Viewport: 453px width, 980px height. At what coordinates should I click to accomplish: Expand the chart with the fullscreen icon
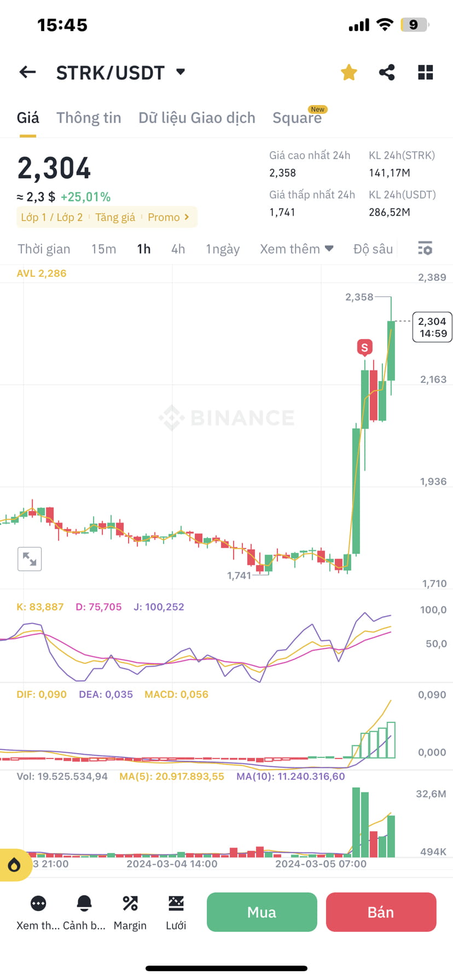[x=30, y=558]
